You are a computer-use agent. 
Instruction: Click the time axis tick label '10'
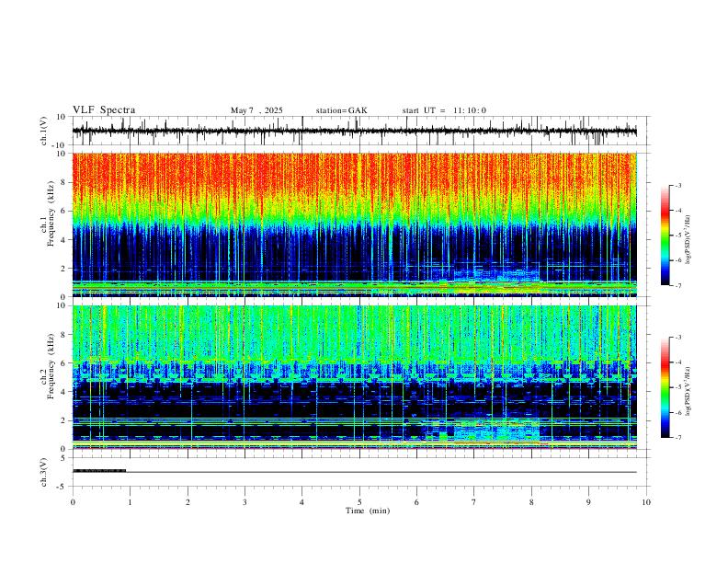pyautogui.click(x=646, y=502)
